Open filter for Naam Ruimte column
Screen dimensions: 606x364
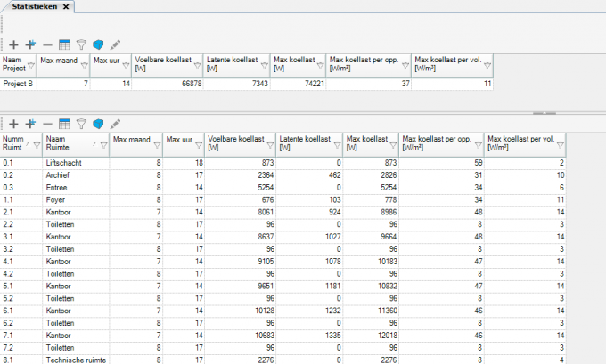[x=104, y=145]
